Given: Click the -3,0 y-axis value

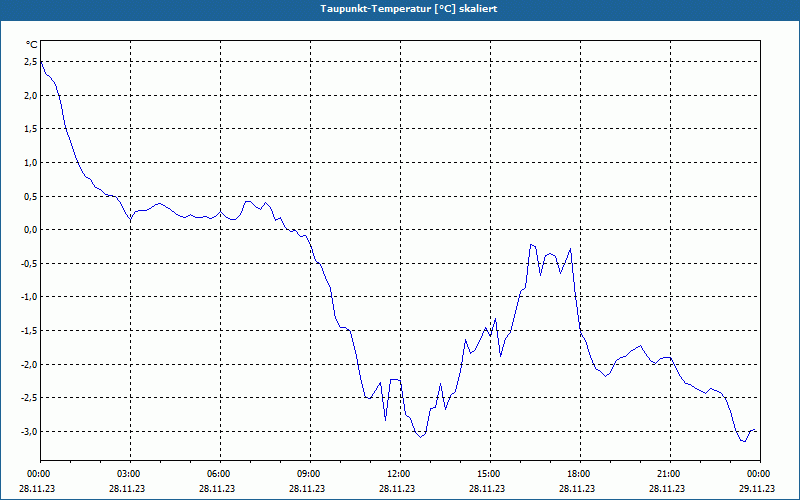Looking at the screenshot, I should pos(29,432).
